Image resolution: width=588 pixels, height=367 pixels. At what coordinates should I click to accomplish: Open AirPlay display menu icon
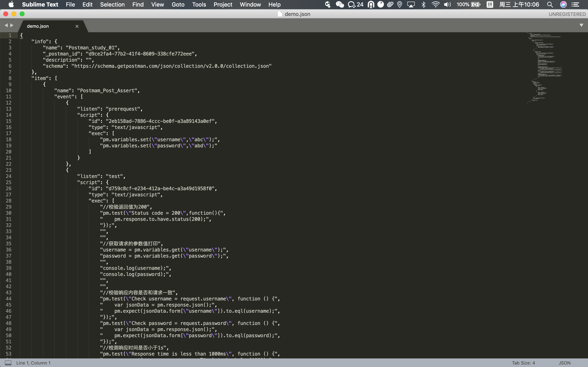point(411,4)
